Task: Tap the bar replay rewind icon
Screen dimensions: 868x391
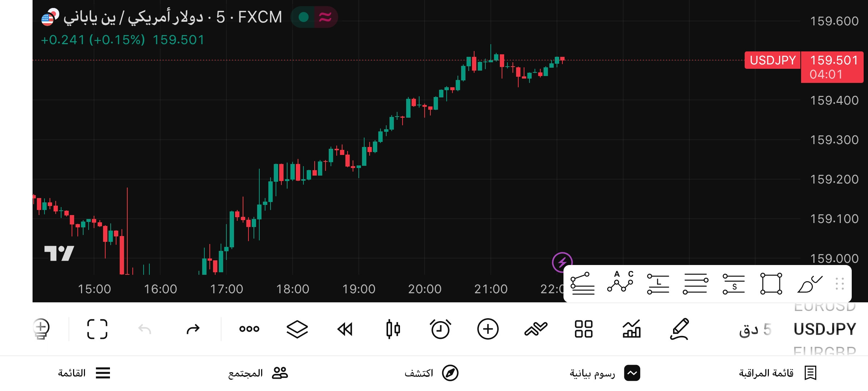Action: coord(345,329)
